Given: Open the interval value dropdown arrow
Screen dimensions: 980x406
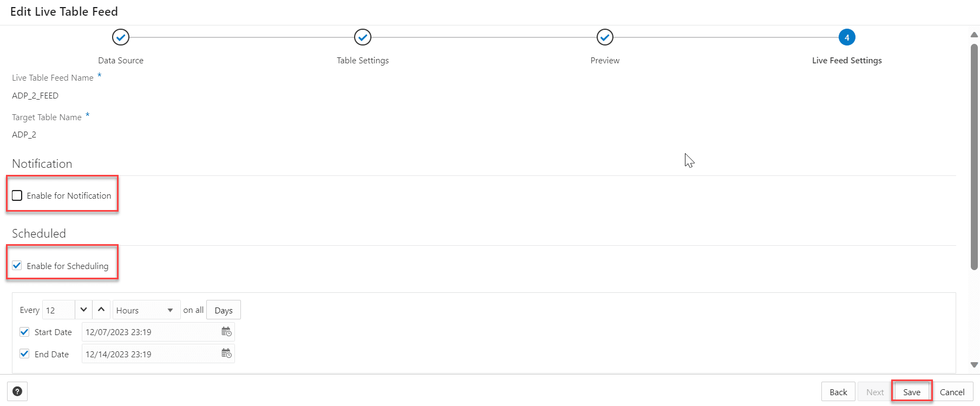Looking at the screenshot, I should click(83, 309).
